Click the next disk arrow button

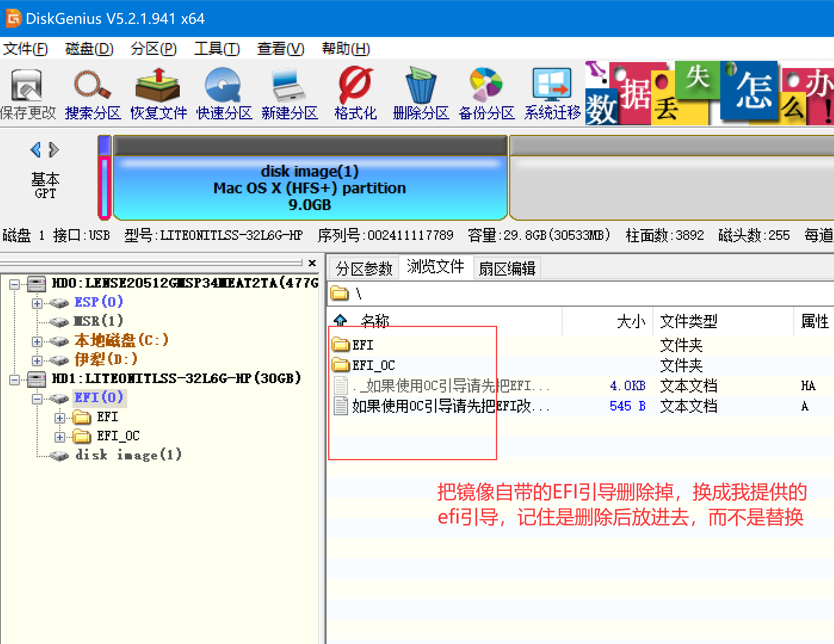click(x=54, y=150)
